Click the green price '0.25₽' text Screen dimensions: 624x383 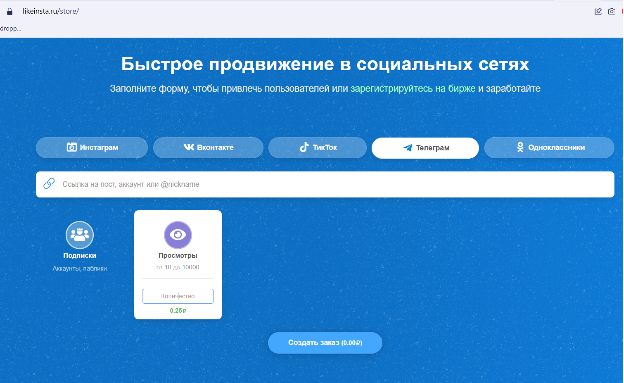click(x=178, y=311)
